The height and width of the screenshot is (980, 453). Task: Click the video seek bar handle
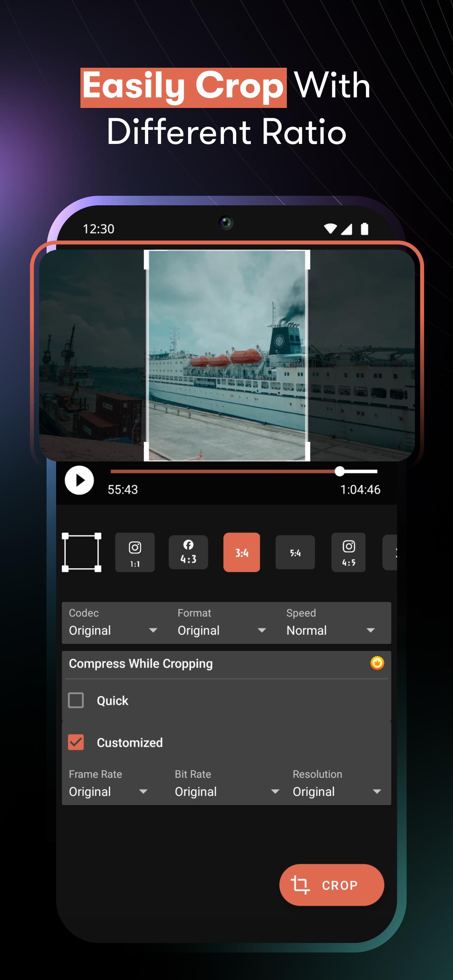pyautogui.click(x=340, y=471)
